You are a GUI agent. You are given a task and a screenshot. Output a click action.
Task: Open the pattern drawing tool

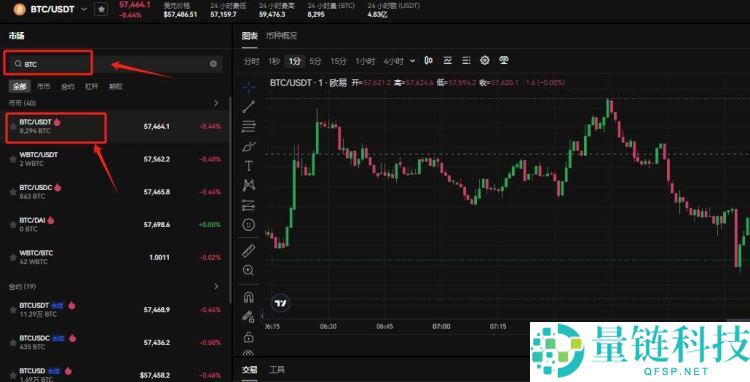[249, 185]
